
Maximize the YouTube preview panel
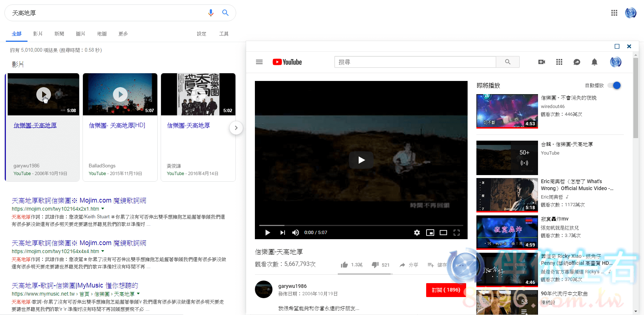click(x=617, y=46)
